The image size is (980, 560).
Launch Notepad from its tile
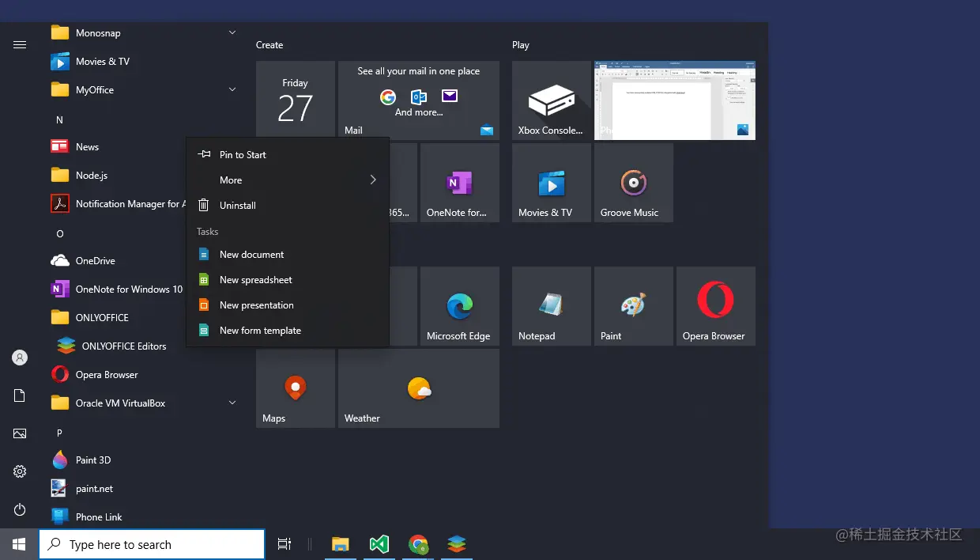pos(551,306)
